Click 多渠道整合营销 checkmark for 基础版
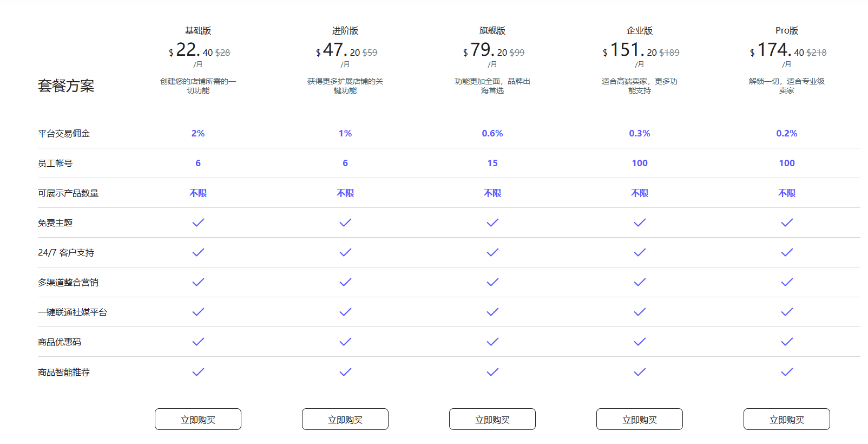The image size is (868, 444). click(x=198, y=282)
